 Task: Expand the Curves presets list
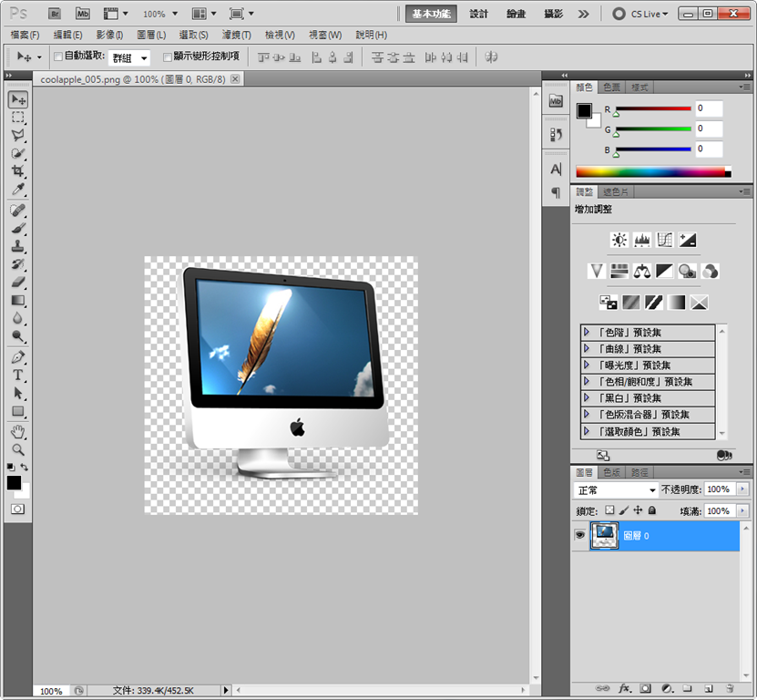(x=587, y=348)
